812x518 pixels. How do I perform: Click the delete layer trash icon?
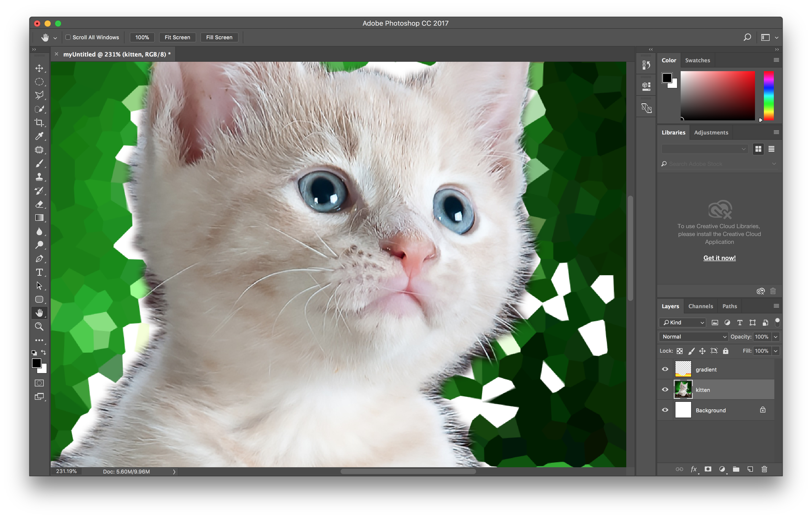click(764, 469)
